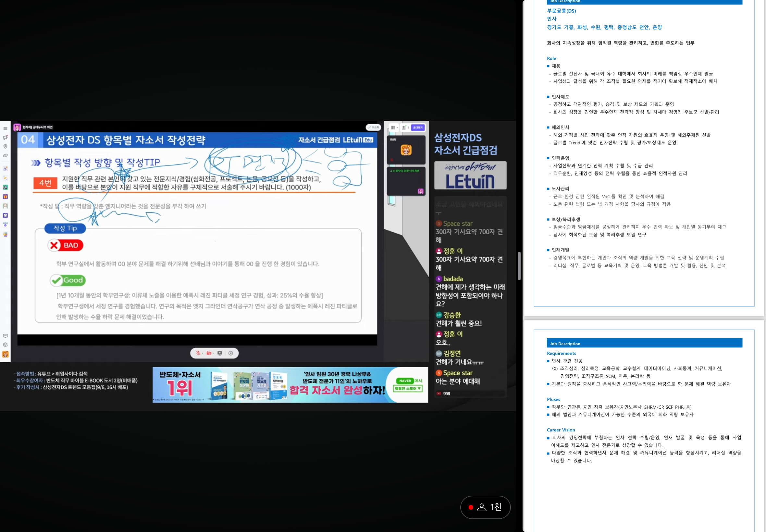The width and height of the screenshot is (766, 532).
Task: Open the layout view dropdown at the top right
Action: tap(394, 127)
